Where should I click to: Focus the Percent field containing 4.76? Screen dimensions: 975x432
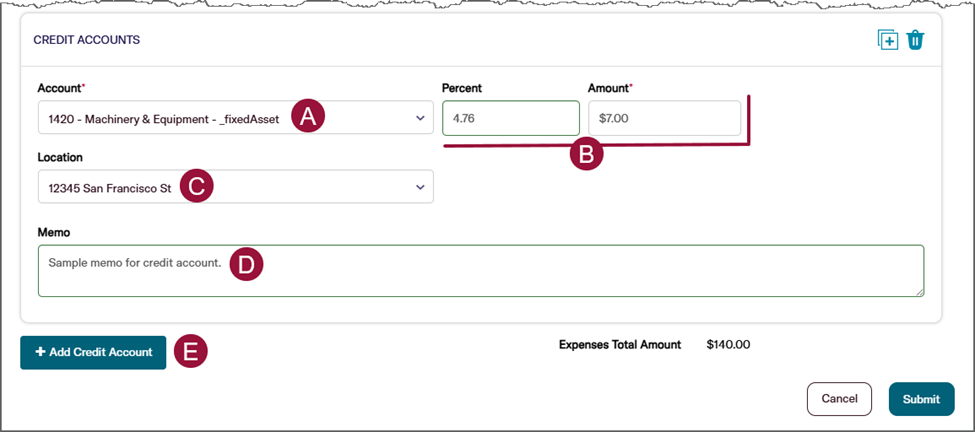click(510, 118)
